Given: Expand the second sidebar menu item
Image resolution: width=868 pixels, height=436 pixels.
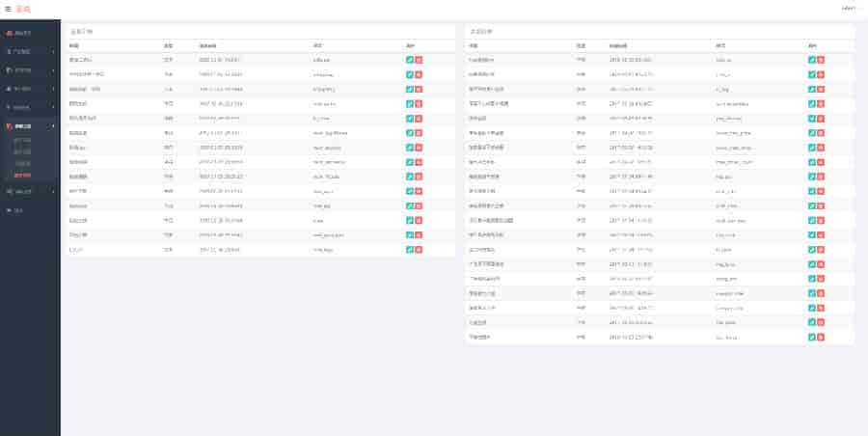Looking at the screenshot, I should pyautogui.click(x=30, y=51).
